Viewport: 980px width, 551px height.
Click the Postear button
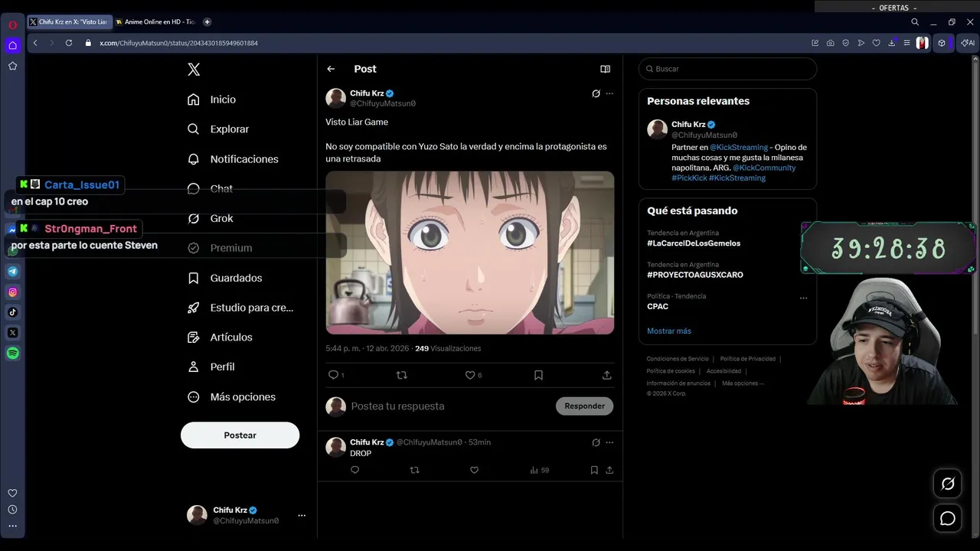coord(240,435)
